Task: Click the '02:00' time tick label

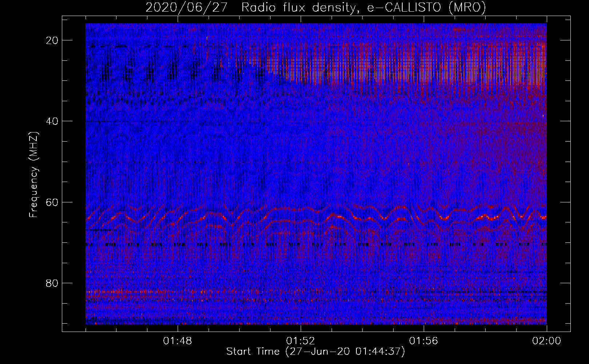Action: [546, 341]
